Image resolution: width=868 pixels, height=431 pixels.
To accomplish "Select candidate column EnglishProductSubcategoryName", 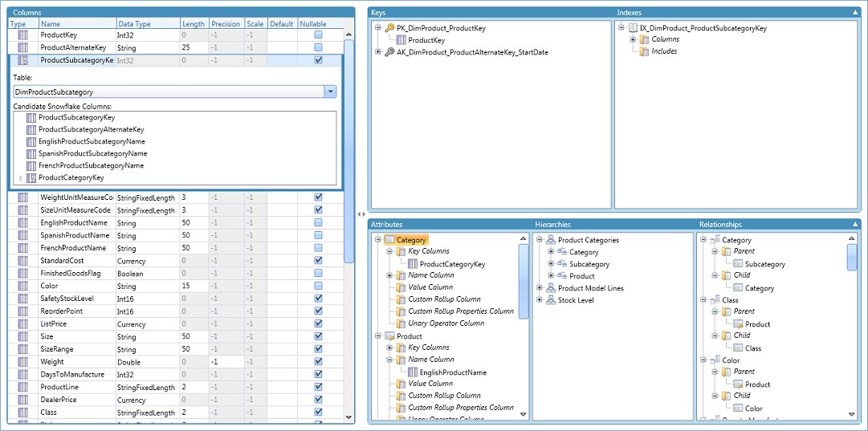I will pos(92,141).
